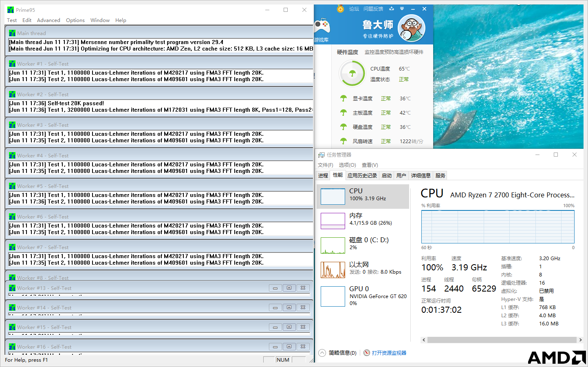Click the Worker #7 Self-Test window icon
Viewport: 588px width, 367px height.
pos(12,247)
